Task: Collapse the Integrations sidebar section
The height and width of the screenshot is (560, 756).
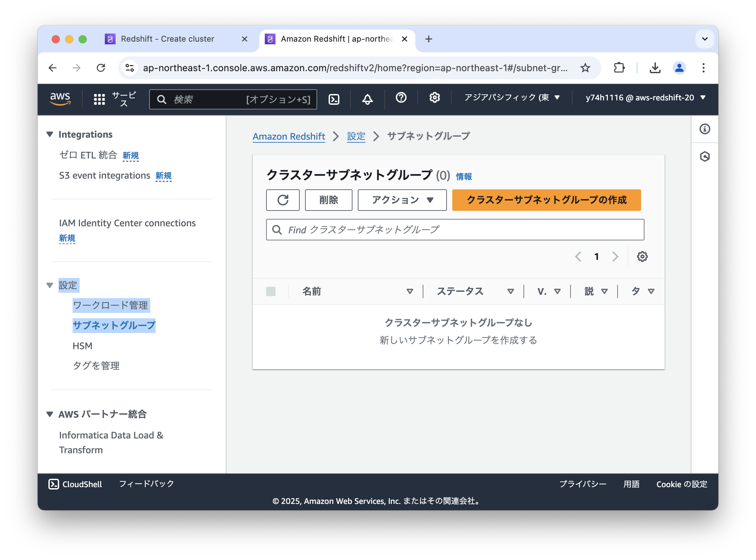Action: [50, 134]
